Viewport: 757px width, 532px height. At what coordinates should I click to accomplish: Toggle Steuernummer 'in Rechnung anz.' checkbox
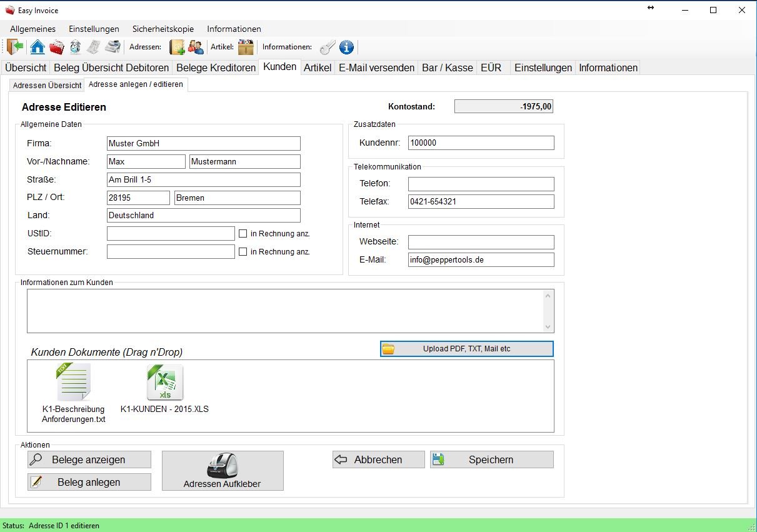coord(243,252)
